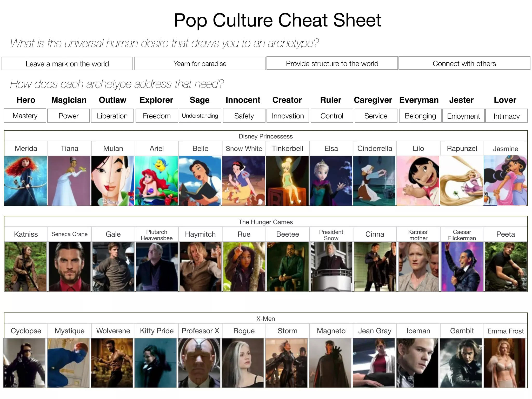This screenshot has height=399, width=532.
Task: Click the Lilo picture
Action: pos(418,181)
